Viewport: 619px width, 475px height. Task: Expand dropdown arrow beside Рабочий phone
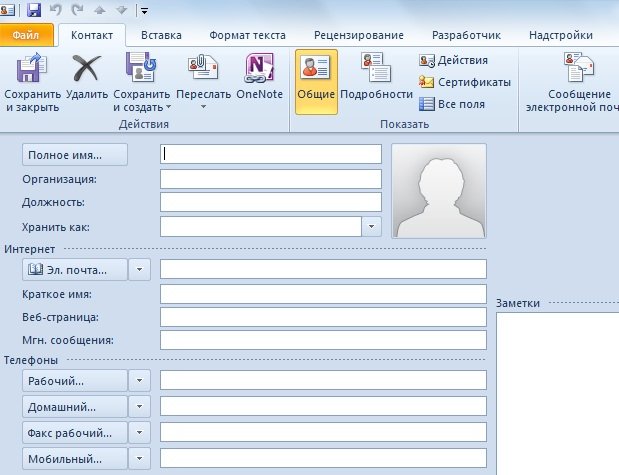click(x=140, y=381)
